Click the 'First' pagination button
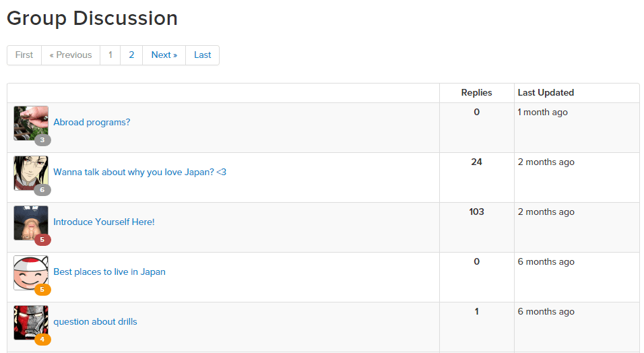The width and height of the screenshot is (644, 353). (x=24, y=55)
